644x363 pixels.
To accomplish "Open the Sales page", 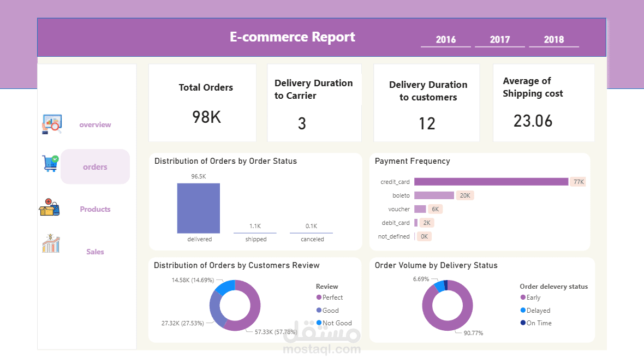I will (x=95, y=252).
